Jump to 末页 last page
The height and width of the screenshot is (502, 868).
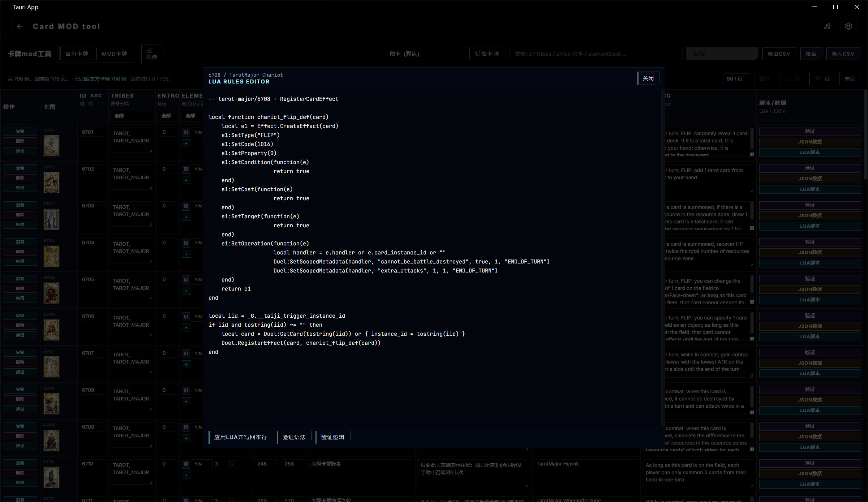850,79
